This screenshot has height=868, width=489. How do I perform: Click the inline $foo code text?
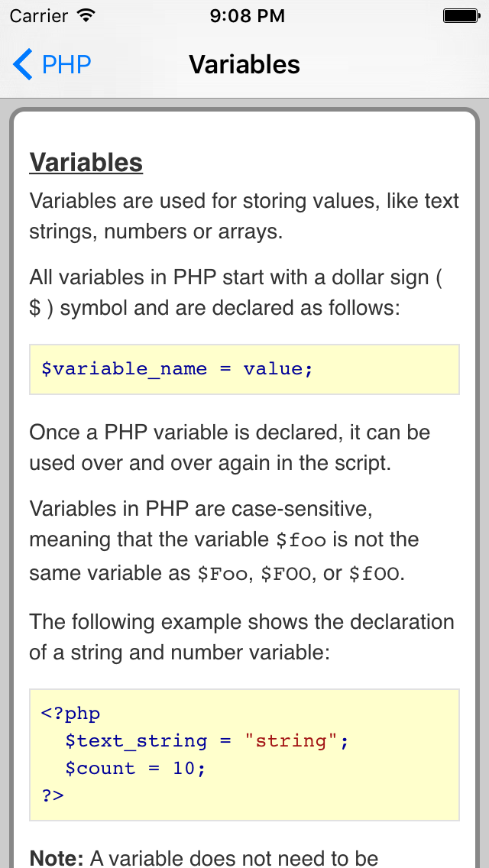click(x=301, y=540)
